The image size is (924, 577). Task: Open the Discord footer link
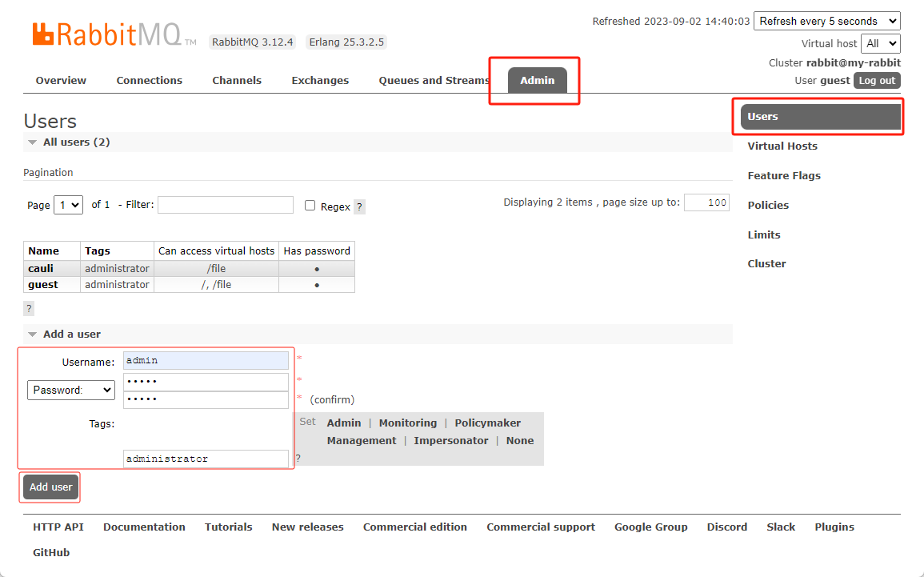click(x=727, y=527)
